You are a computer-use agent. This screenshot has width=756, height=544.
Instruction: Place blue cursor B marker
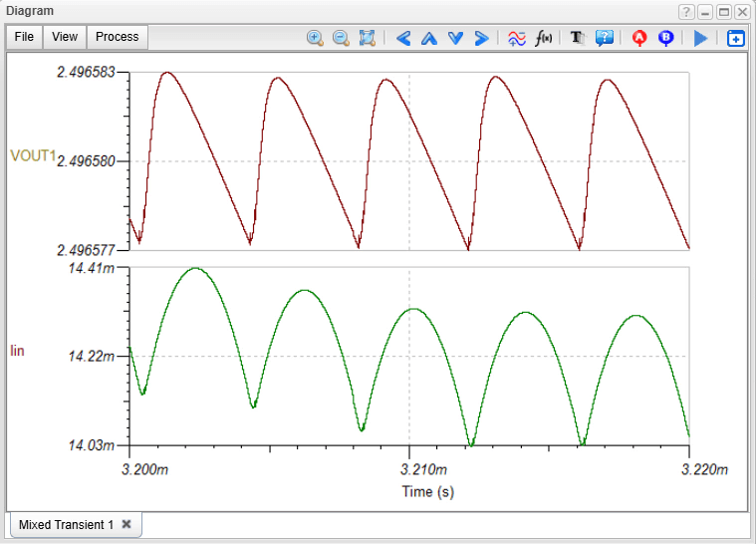click(665, 38)
